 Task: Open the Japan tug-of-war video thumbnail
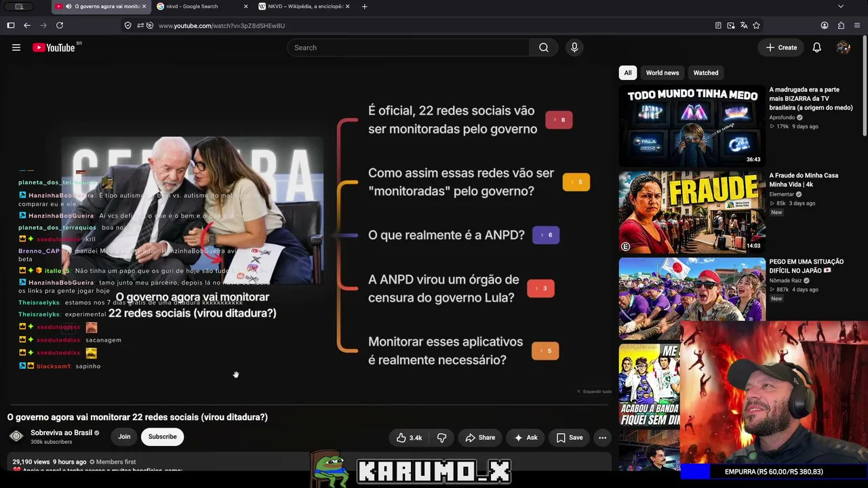pyautogui.click(x=692, y=298)
